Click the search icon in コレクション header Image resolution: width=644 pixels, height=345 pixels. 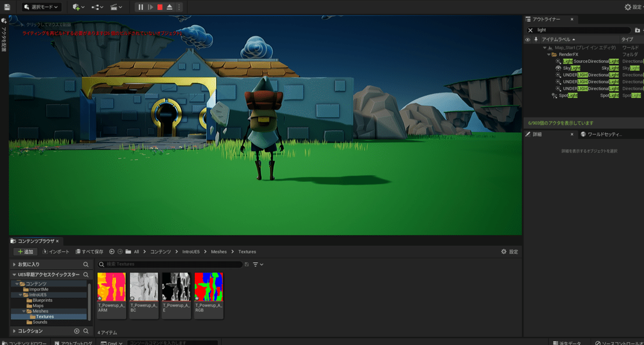tap(86, 331)
